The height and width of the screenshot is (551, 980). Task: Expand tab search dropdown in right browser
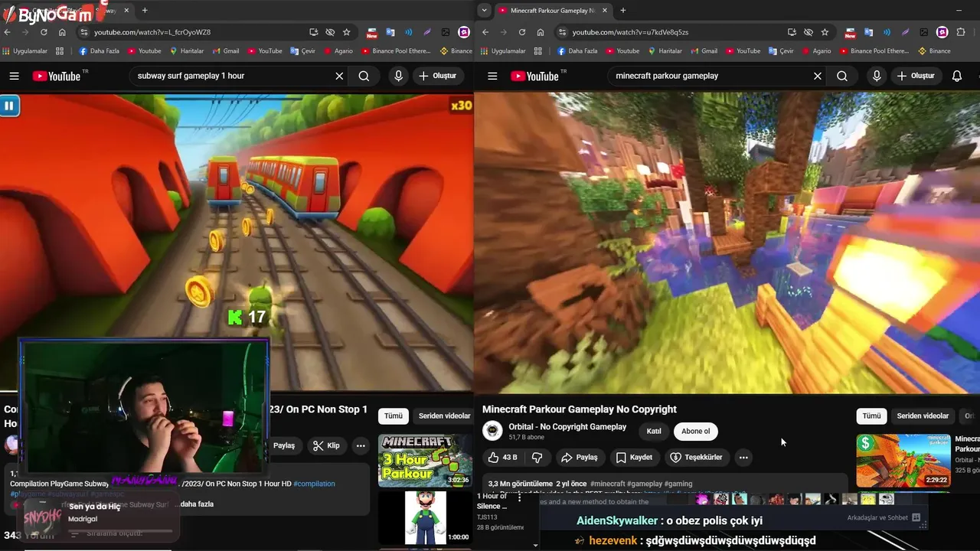[x=484, y=10]
